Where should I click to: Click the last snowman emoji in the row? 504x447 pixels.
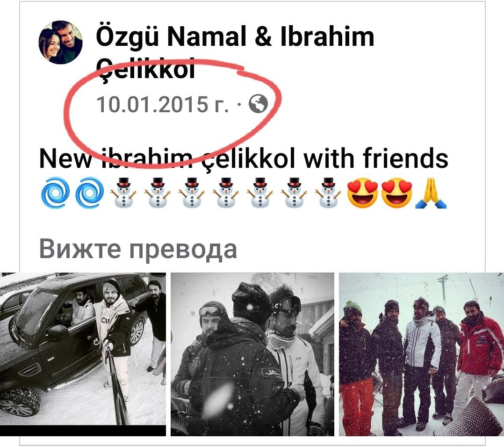click(328, 193)
